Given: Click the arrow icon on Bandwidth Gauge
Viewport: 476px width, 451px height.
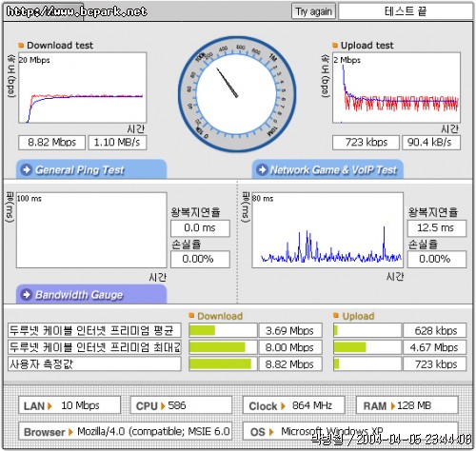Looking at the screenshot, I should click(27, 295).
